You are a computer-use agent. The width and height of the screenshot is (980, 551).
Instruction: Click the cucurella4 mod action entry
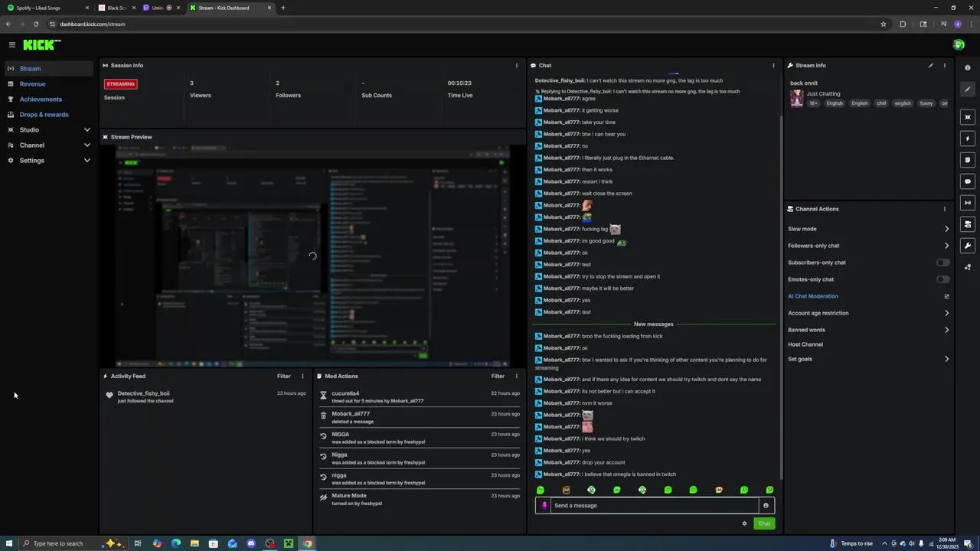420,397
